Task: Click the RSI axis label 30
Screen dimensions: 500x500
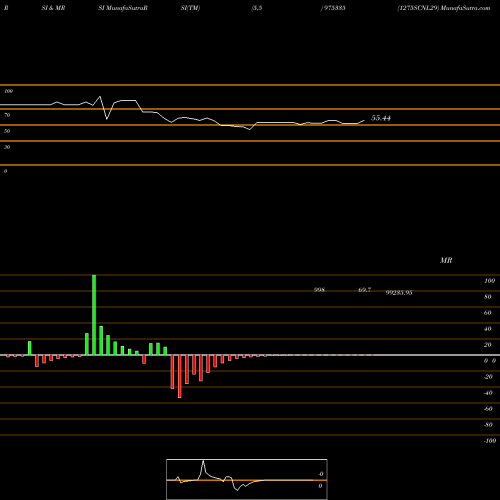Action: coord(7,147)
